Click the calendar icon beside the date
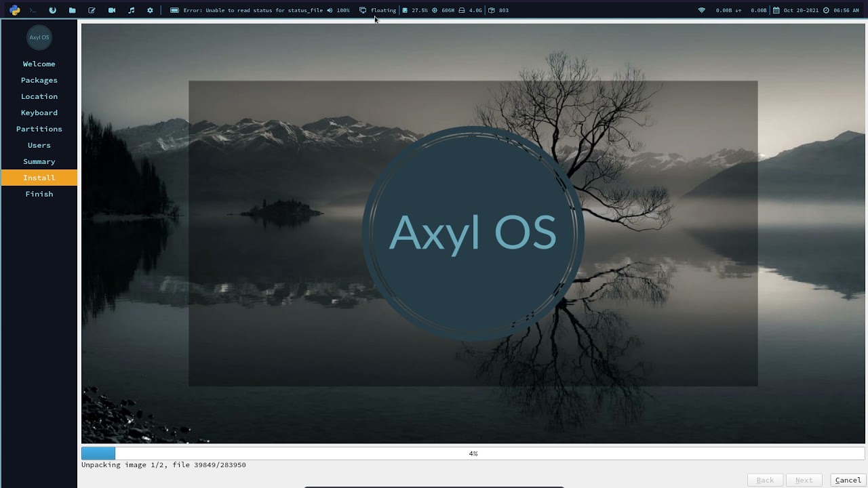The width and height of the screenshot is (868, 488). coord(776,10)
